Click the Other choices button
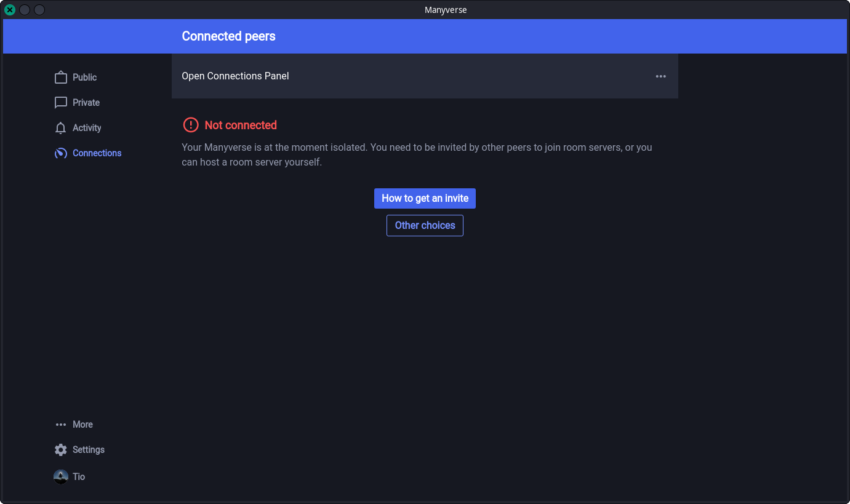This screenshot has height=504, width=850. pos(425,225)
